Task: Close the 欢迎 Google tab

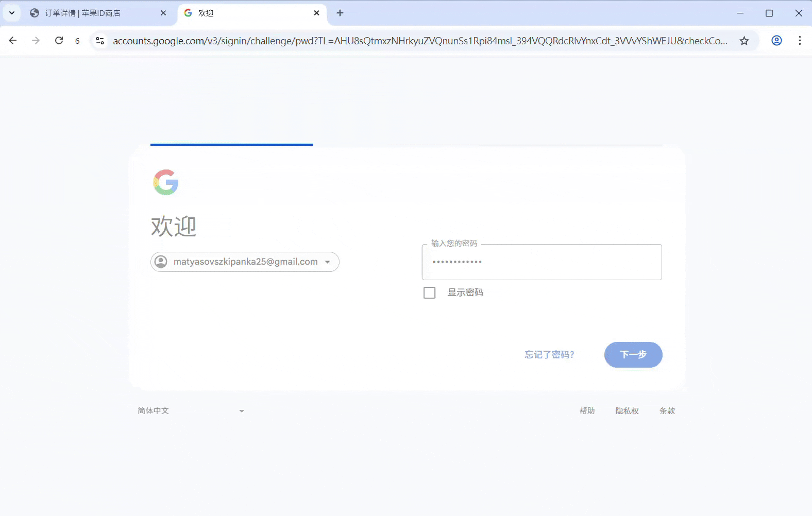Action: [316, 13]
